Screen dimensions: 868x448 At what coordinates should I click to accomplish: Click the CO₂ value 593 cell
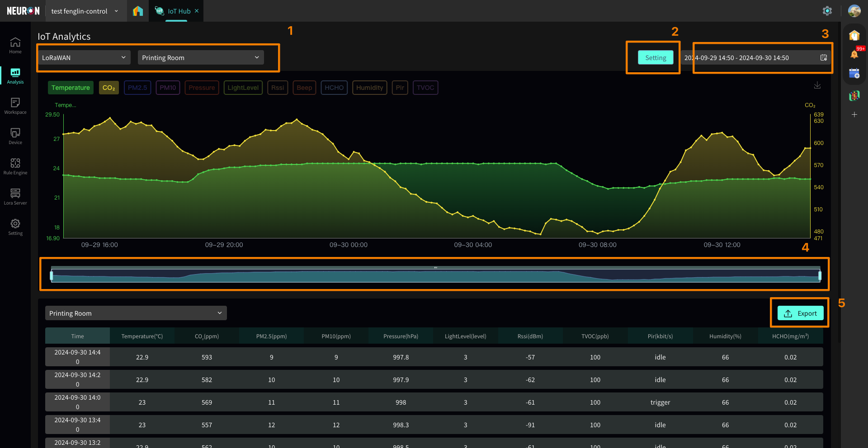[207, 357]
